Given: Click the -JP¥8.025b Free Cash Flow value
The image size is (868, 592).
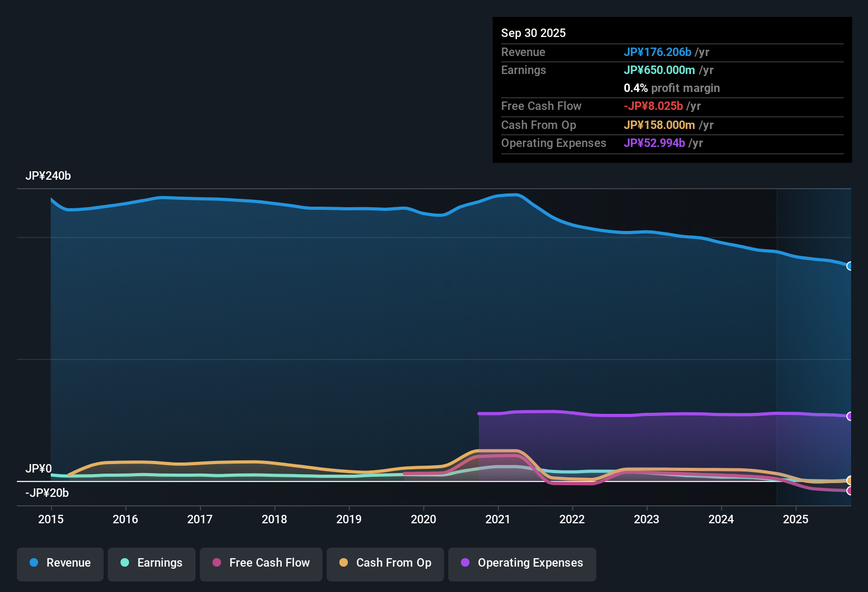Looking at the screenshot, I should pyautogui.click(x=654, y=106).
